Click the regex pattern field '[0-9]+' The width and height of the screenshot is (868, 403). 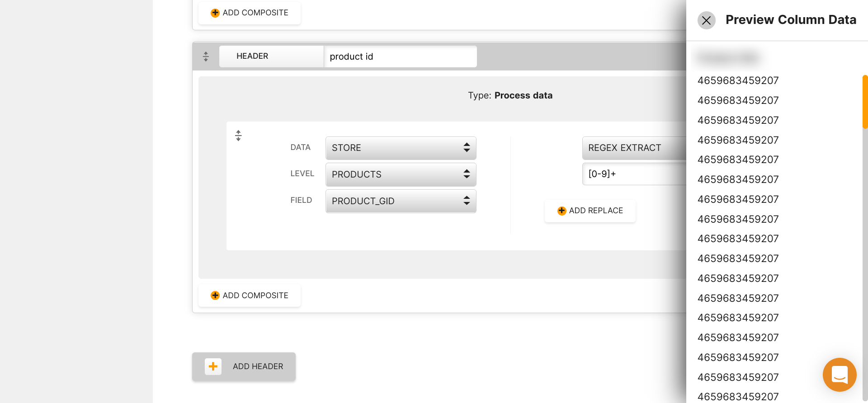pyautogui.click(x=633, y=174)
